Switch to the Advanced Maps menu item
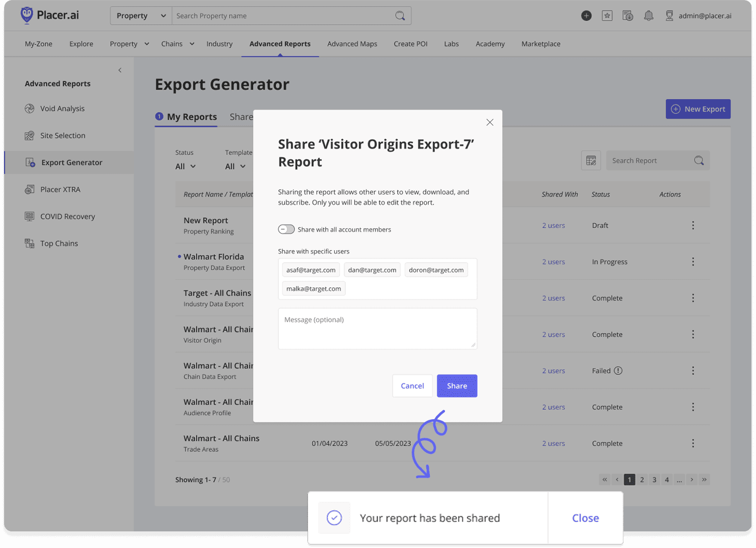756x548 pixels. coord(352,44)
